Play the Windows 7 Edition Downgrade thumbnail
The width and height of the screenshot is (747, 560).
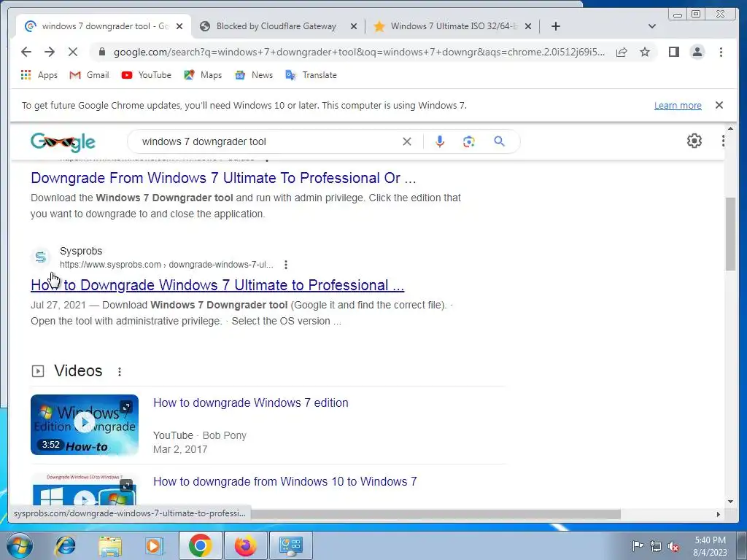(x=85, y=425)
